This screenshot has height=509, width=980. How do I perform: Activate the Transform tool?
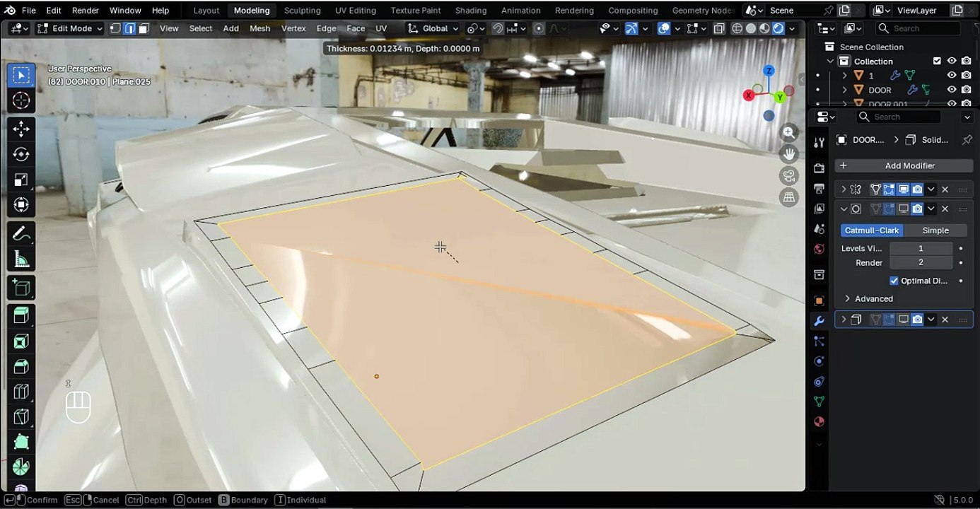(21, 205)
